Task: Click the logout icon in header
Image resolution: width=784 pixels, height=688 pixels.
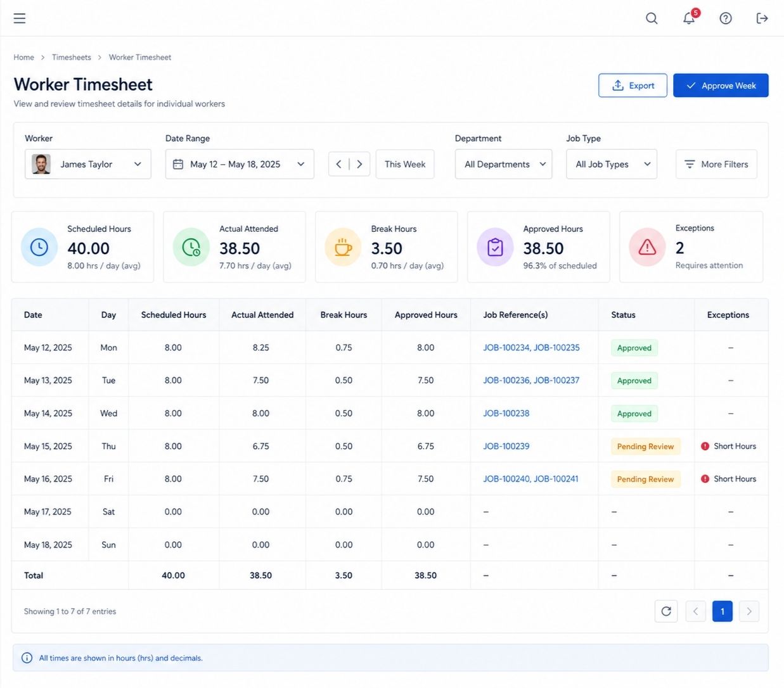Action: [x=762, y=18]
